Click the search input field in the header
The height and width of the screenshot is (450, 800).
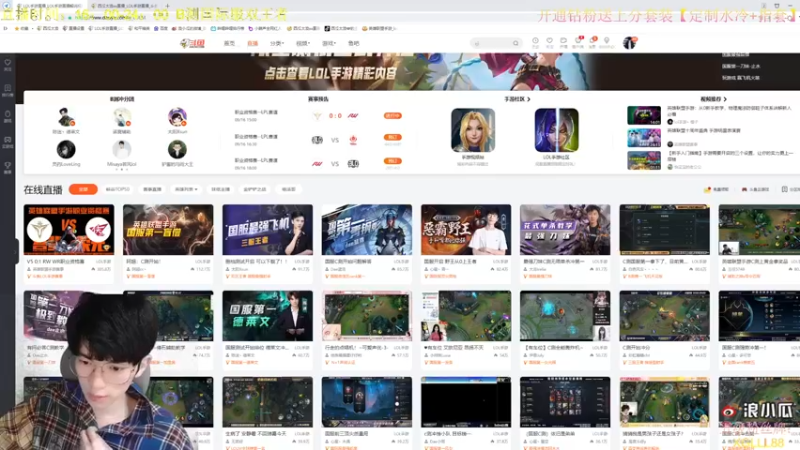pos(492,43)
